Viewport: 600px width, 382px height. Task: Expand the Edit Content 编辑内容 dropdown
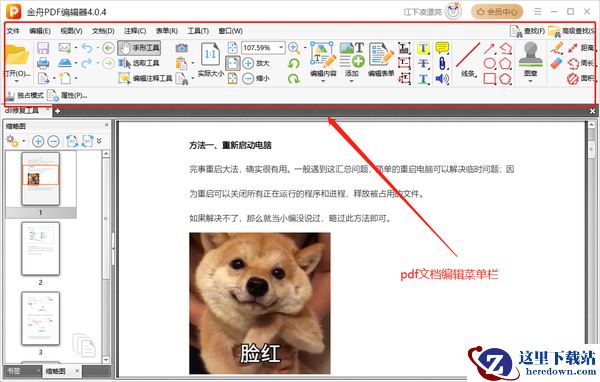coord(323,81)
